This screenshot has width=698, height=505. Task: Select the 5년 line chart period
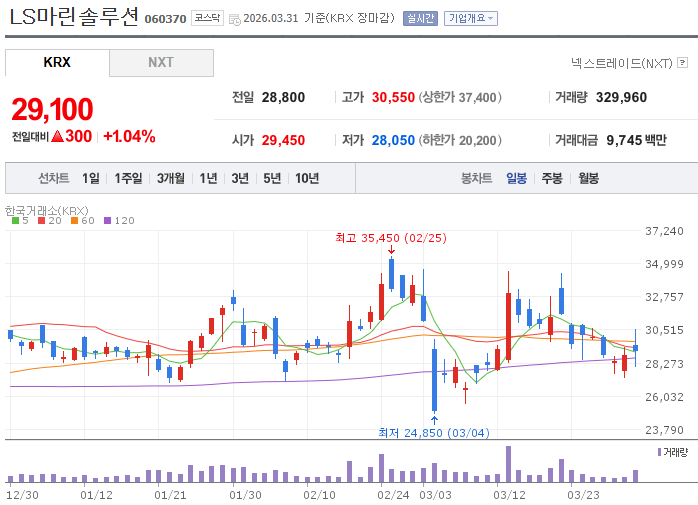(x=272, y=179)
